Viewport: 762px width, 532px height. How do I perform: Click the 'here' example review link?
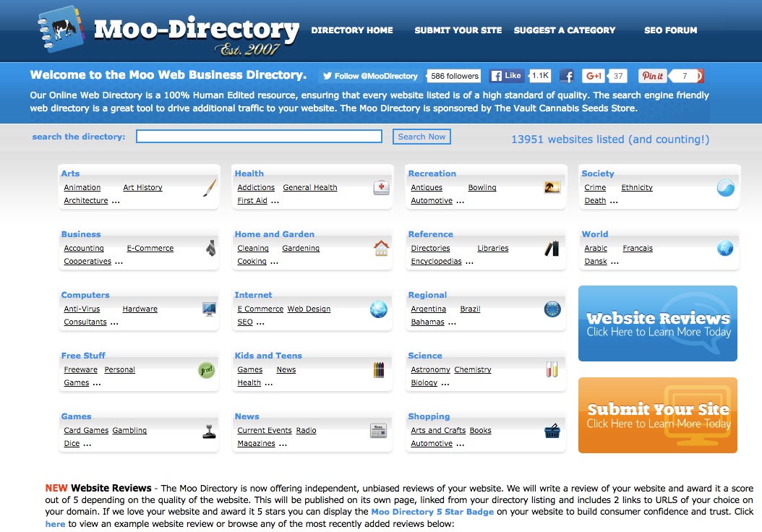point(55,524)
